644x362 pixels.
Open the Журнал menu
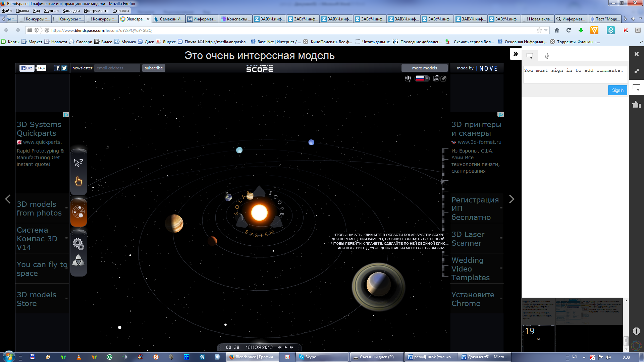[51, 11]
